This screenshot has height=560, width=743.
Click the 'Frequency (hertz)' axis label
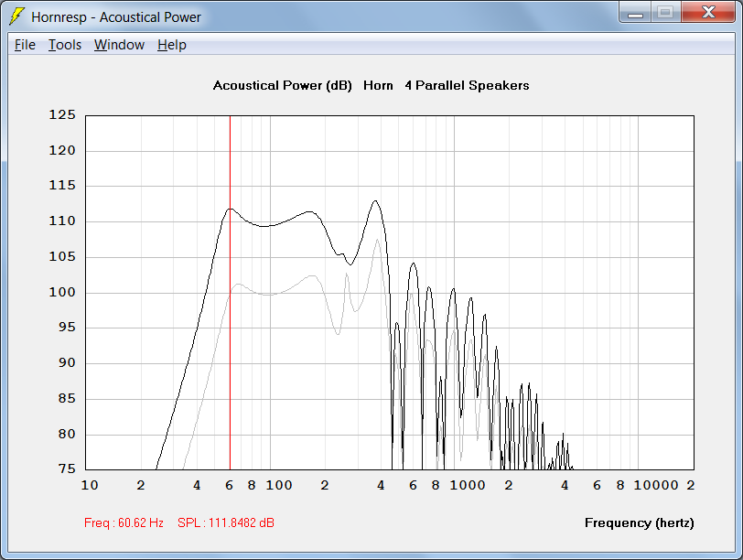tap(640, 522)
